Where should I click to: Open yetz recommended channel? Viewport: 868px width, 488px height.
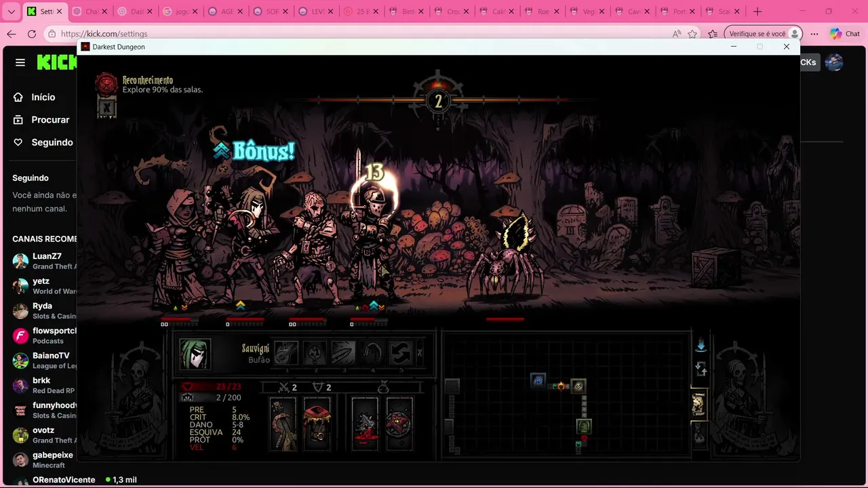click(x=43, y=286)
